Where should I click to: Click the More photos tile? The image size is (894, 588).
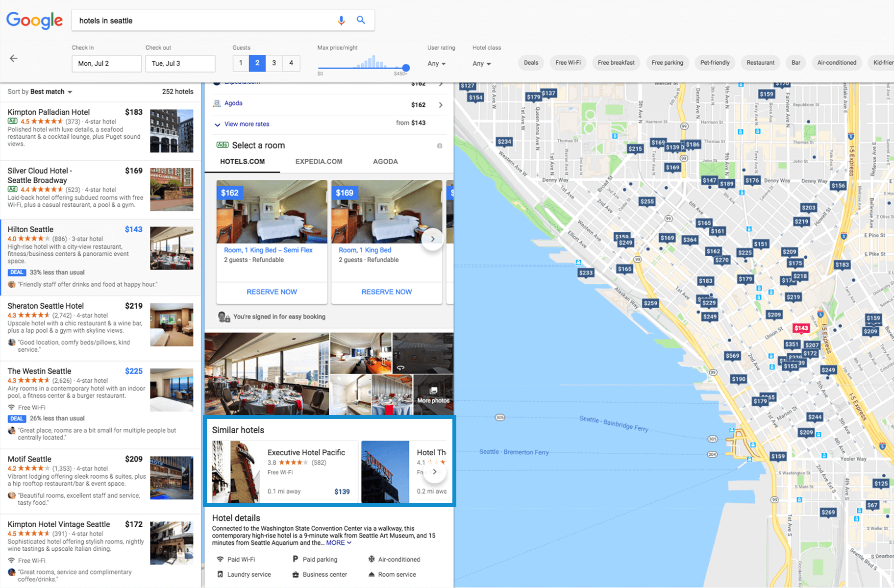pyautogui.click(x=433, y=395)
